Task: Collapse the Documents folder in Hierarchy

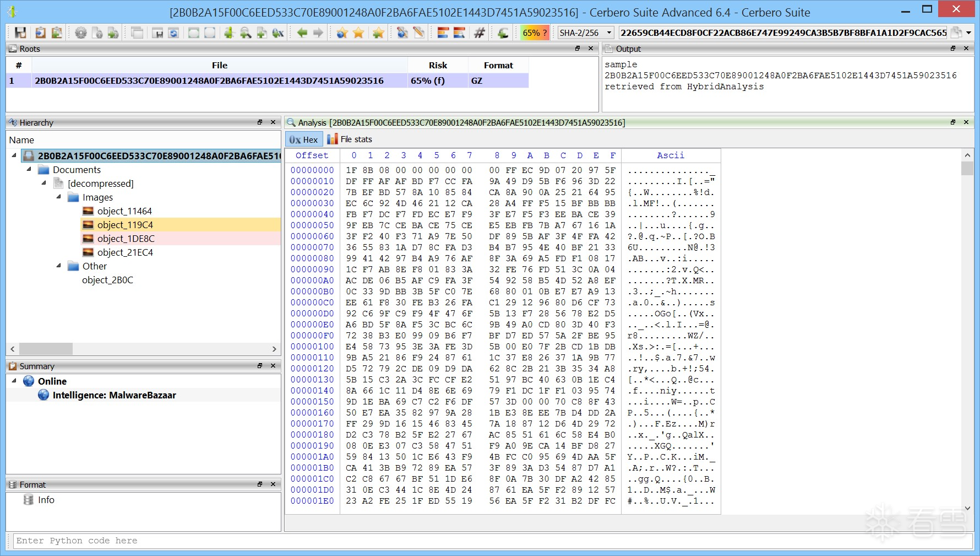Action: coord(29,170)
